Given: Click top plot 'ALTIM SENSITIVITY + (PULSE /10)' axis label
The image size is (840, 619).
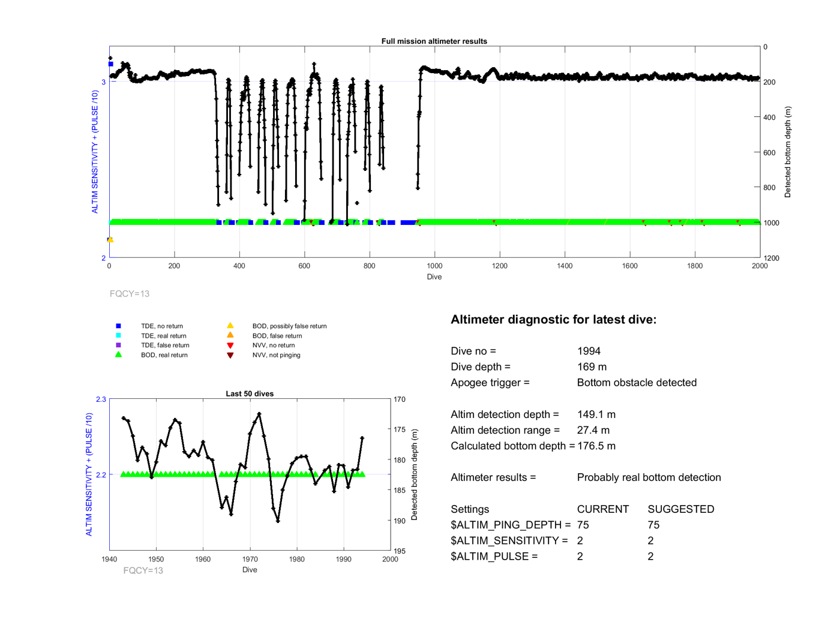Looking at the screenshot, I should point(95,152).
